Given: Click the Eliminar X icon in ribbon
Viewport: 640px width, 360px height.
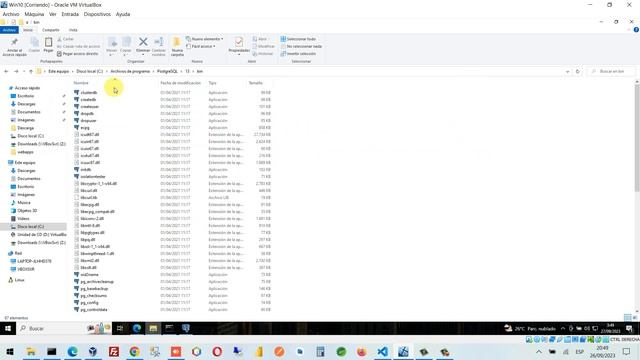Looking at the screenshot, I should pos(143,42).
